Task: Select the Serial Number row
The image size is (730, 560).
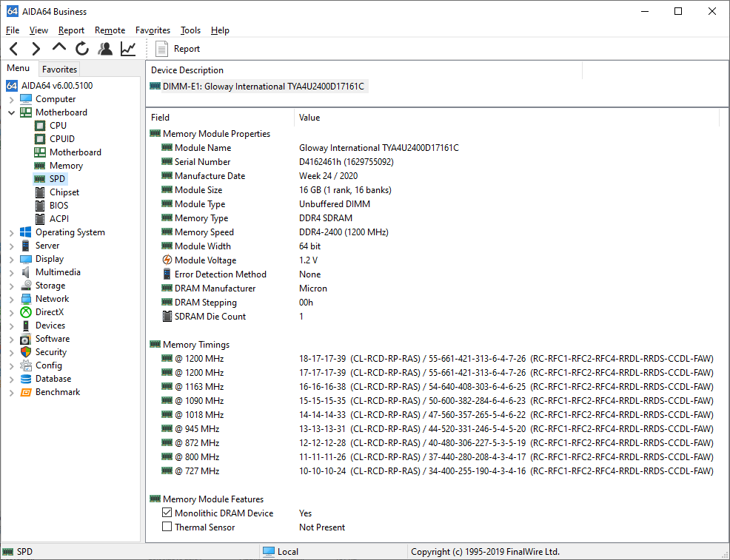Action: pyautogui.click(x=277, y=162)
